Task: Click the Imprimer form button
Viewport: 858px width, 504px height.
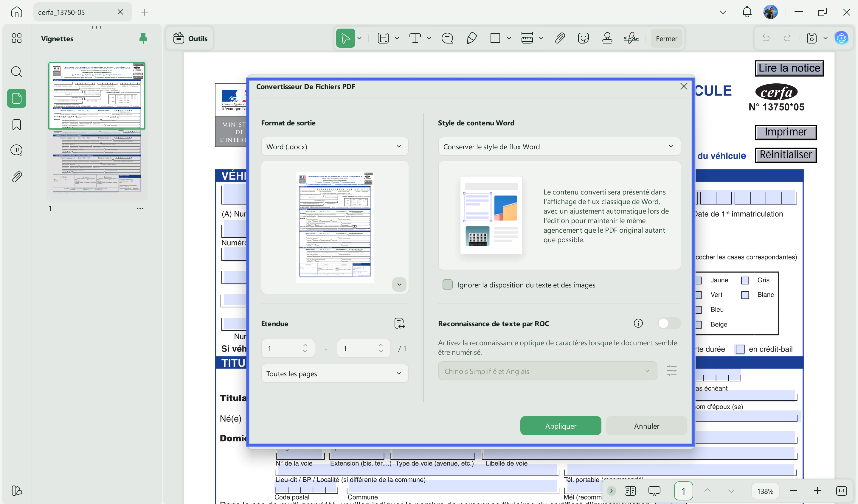Action: [x=786, y=132]
